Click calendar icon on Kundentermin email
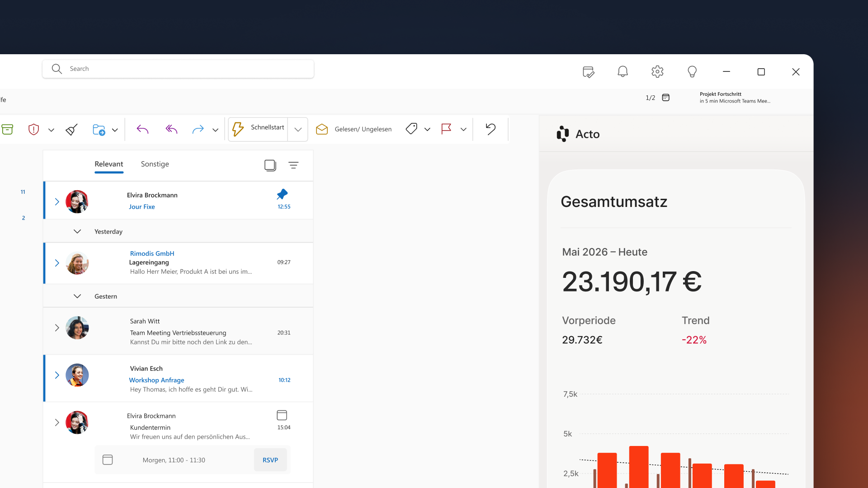The width and height of the screenshot is (868, 488). (282, 415)
